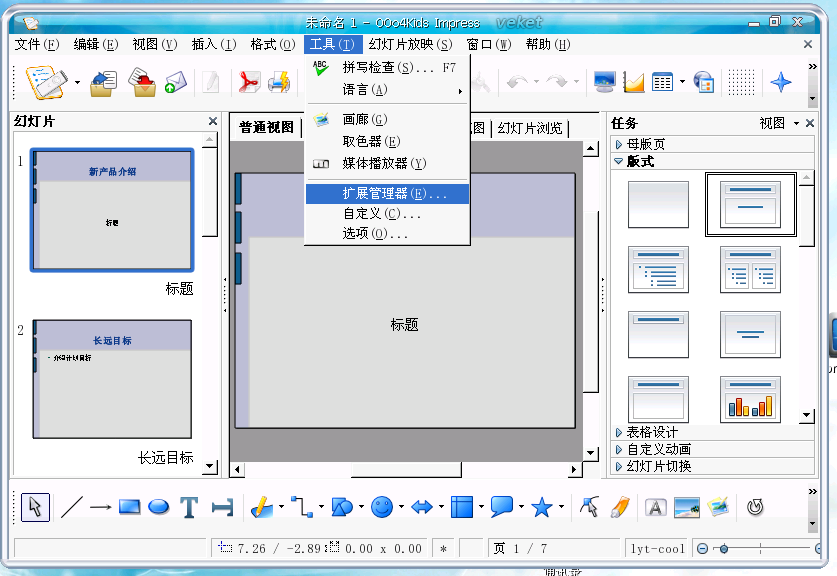This screenshot has width=837, height=576.
Task: Open the Fontwork Gallery icon
Action: [x=656, y=507]
